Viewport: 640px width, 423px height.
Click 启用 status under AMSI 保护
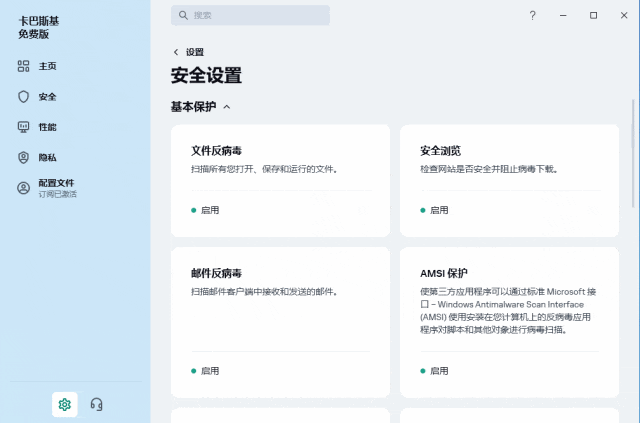434,371
